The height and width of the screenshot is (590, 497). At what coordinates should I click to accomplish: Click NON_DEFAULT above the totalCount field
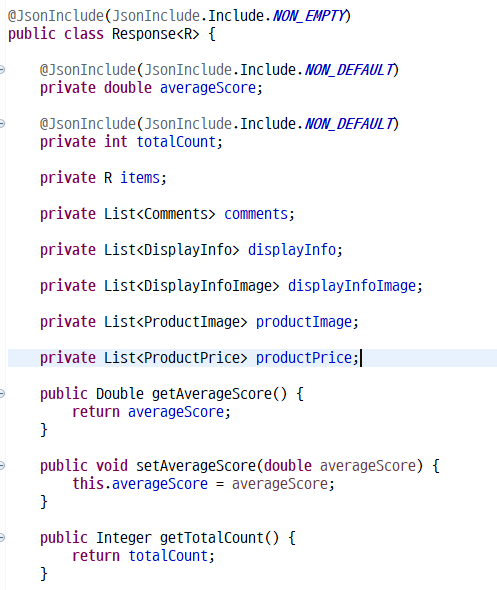click(348, 124)
